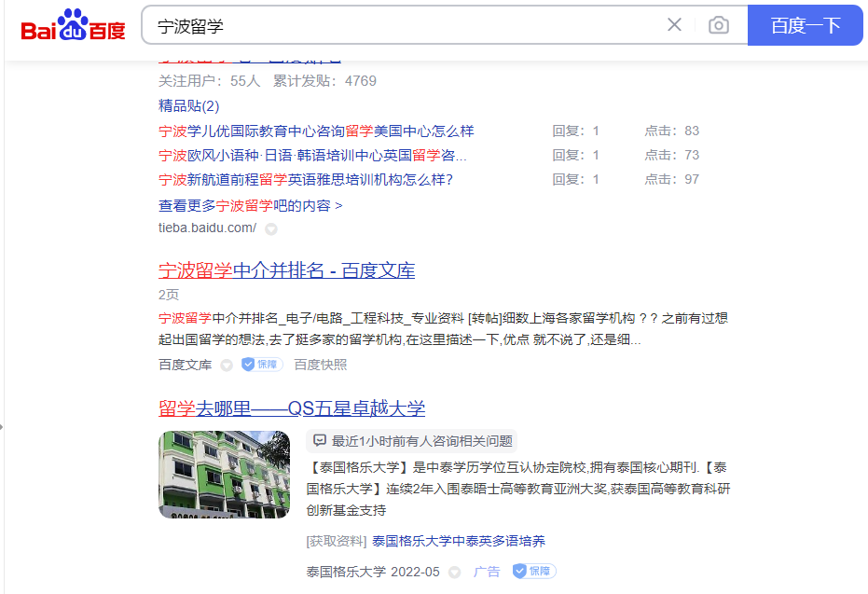The width and height of the screenshot is (868, 594).
Task: Open 精品贴(2) link
Action: coord(188,105)
